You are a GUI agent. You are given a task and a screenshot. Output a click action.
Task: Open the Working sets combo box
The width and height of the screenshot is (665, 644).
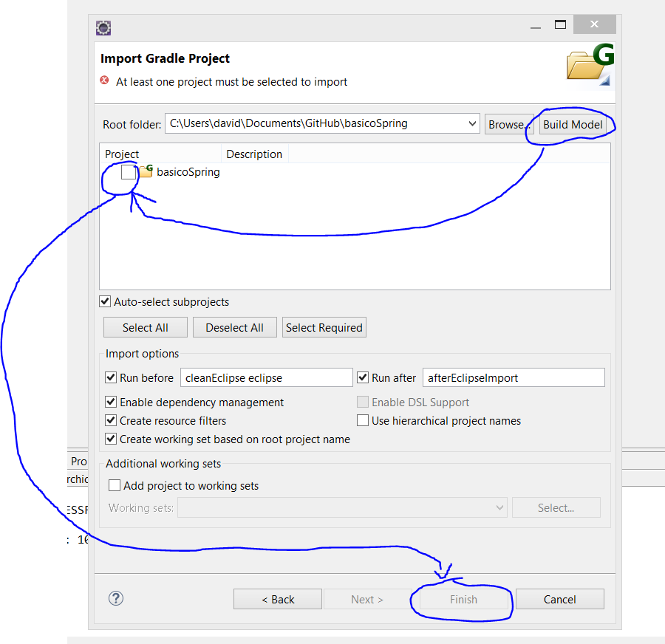tap(342, 507)
